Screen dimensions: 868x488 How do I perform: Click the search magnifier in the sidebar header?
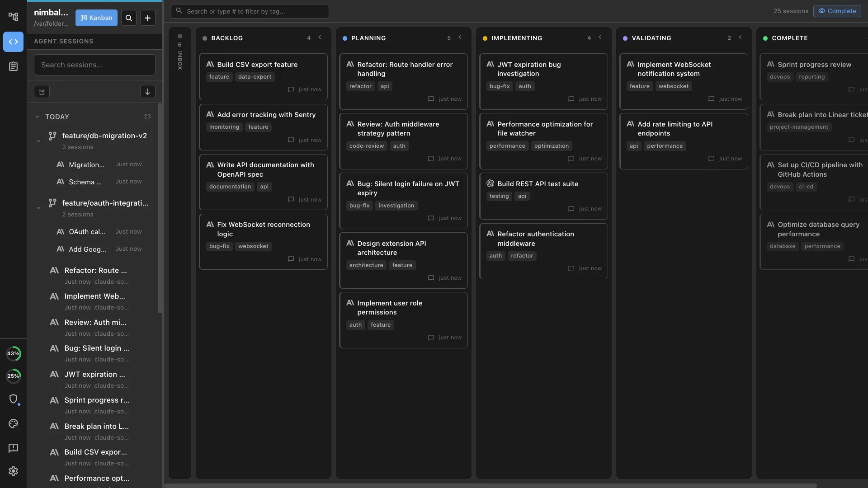click(x=128, y=18)
